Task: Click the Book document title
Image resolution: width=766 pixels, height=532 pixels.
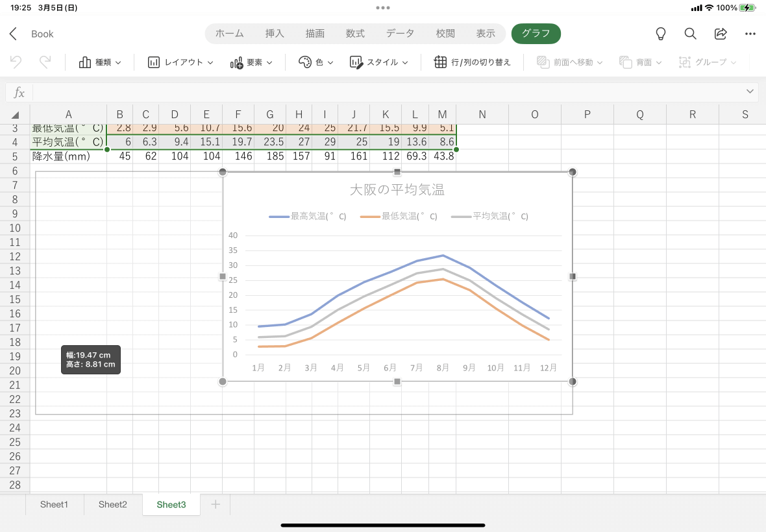Action: 42,34
